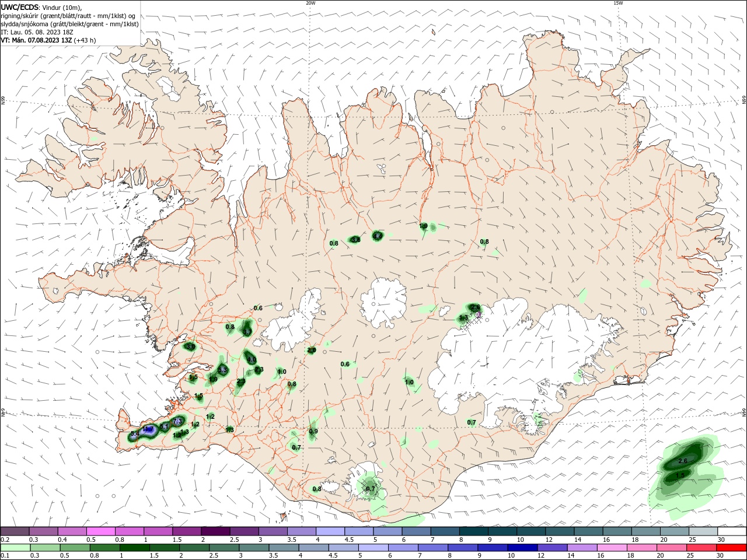The image size is (747, 560).
Task: Select the 15W longitude label
Action: coord(619,3)
